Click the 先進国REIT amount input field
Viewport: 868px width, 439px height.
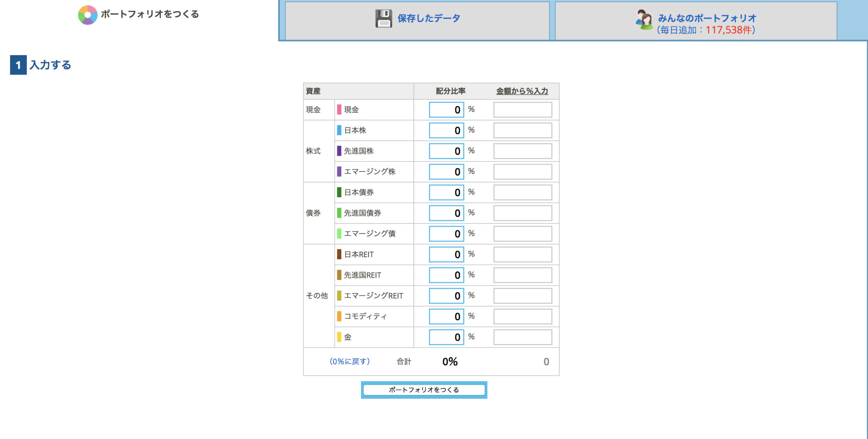(x=522, y=275)
